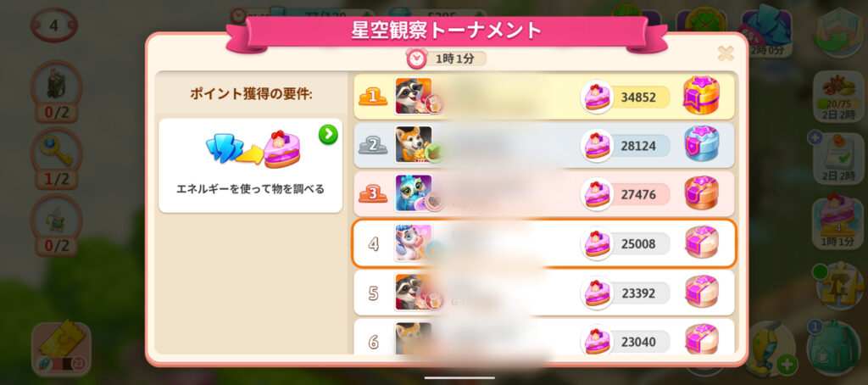
Task: Tap the rank 5 row with 23392 points
Action: (544, 293)
